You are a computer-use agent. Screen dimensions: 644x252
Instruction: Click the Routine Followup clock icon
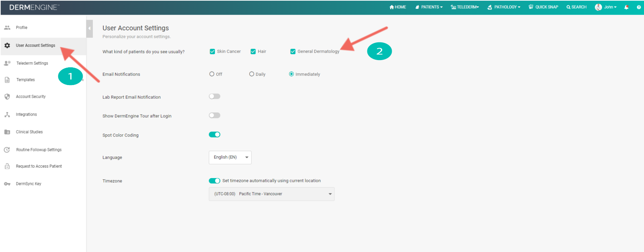pos(7,150)
